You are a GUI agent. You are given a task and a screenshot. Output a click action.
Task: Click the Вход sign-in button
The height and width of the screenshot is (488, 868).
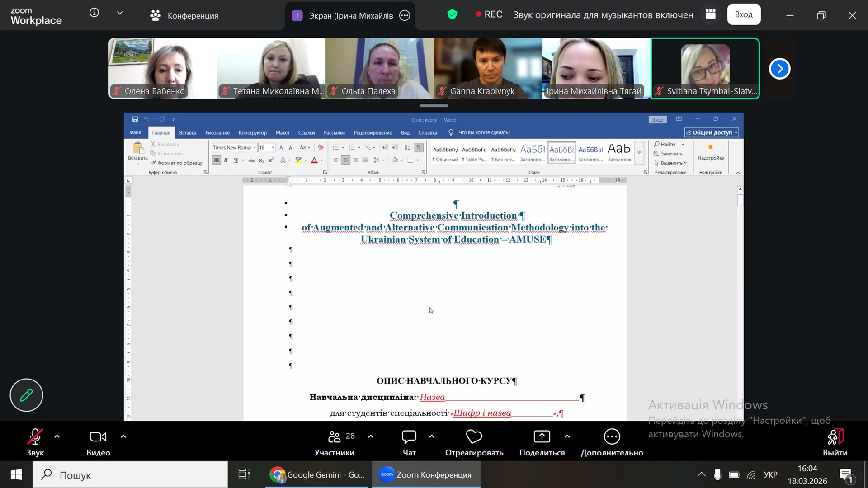click(744, 14)
